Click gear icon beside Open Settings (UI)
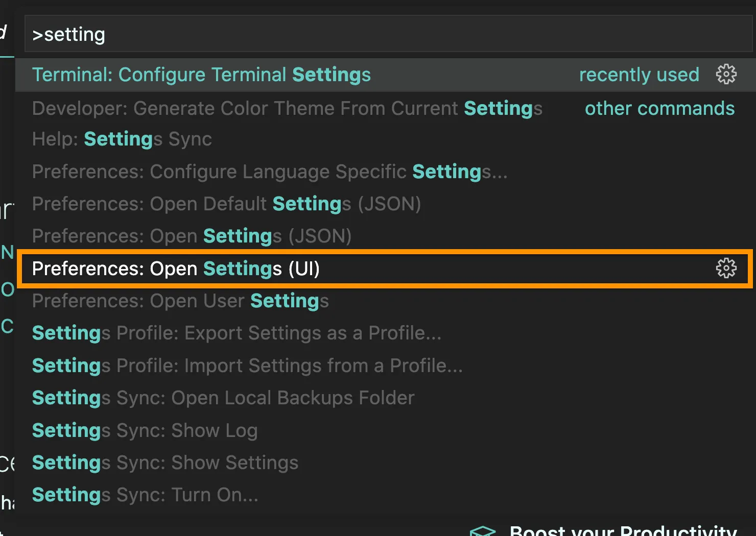 tap(726, 269)
